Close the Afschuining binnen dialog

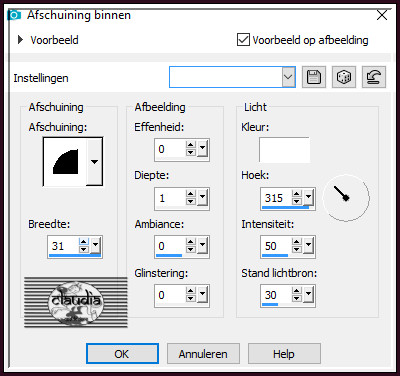pyautogui.click(x=382, y=15)
